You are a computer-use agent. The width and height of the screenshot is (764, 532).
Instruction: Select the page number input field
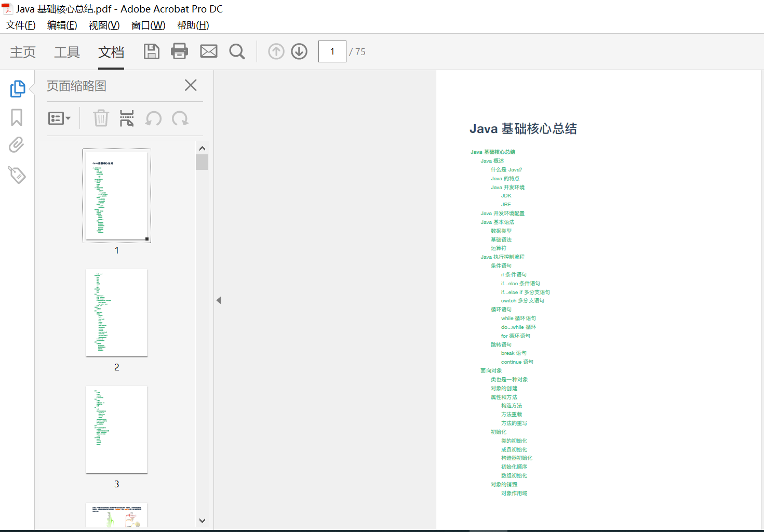coord(332,51)
